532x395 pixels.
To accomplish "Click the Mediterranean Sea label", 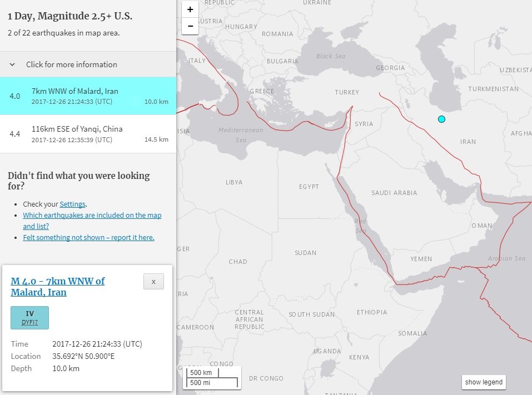I will pyautogui.click(x=241, y=135).
